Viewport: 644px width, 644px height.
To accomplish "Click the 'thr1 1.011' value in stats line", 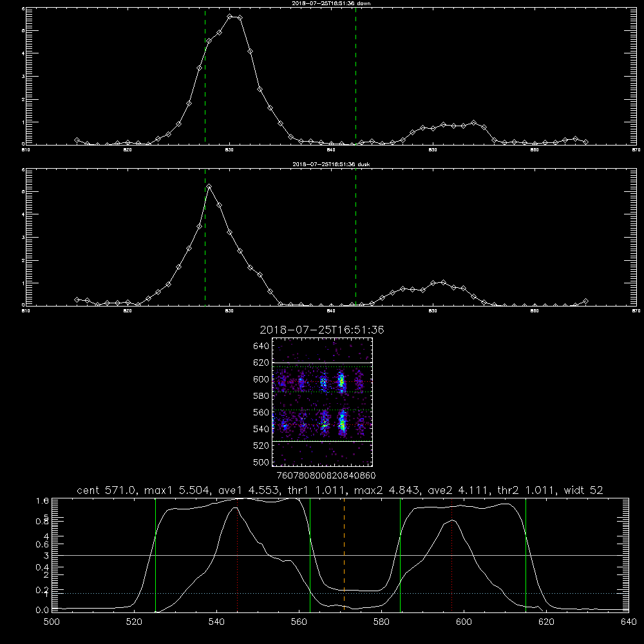I will coord(316,490).
